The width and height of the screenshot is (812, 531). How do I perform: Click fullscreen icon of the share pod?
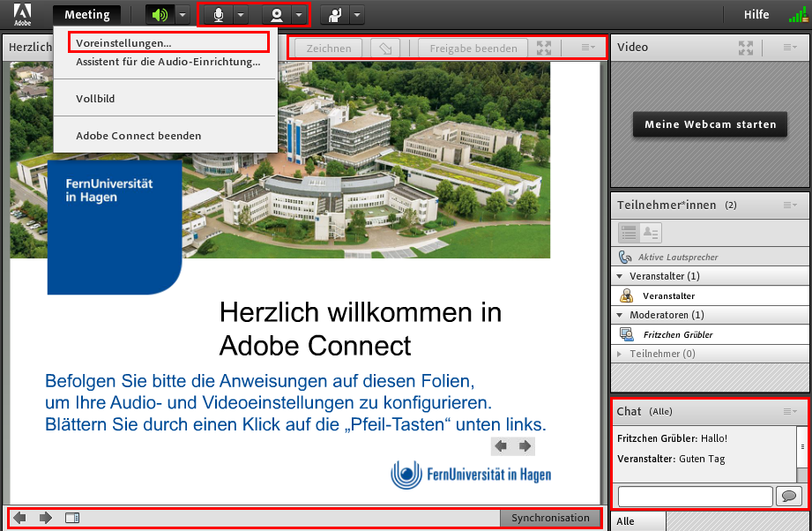544,49
